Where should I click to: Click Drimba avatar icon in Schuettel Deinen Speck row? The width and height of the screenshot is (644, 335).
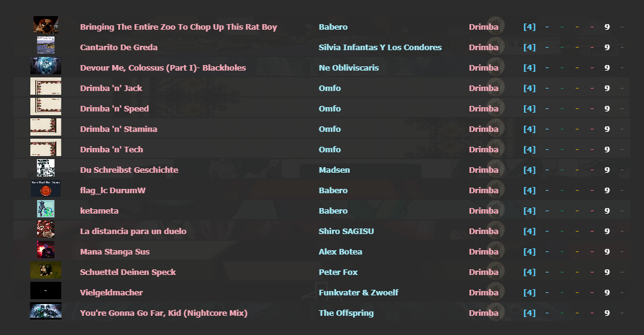[x=495, y=272]
